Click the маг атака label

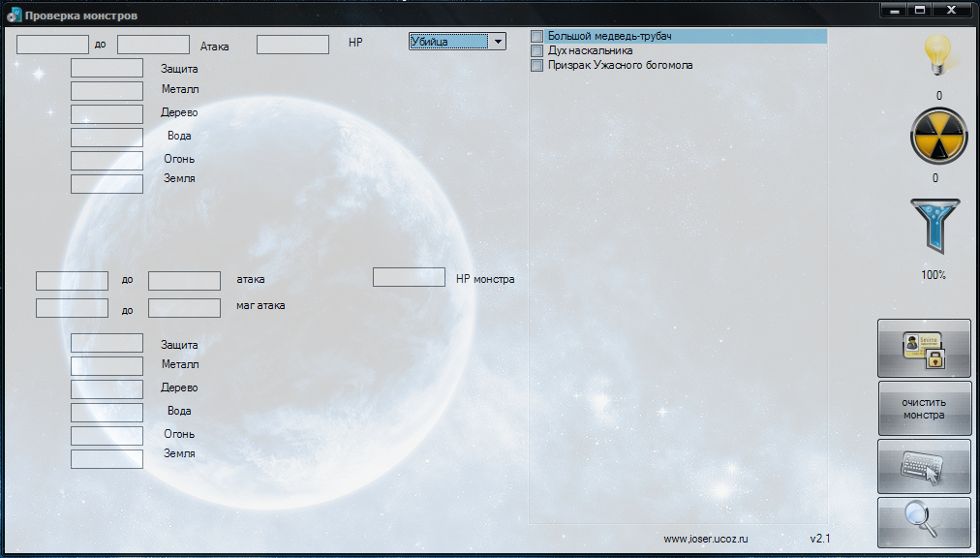[260, 306]
